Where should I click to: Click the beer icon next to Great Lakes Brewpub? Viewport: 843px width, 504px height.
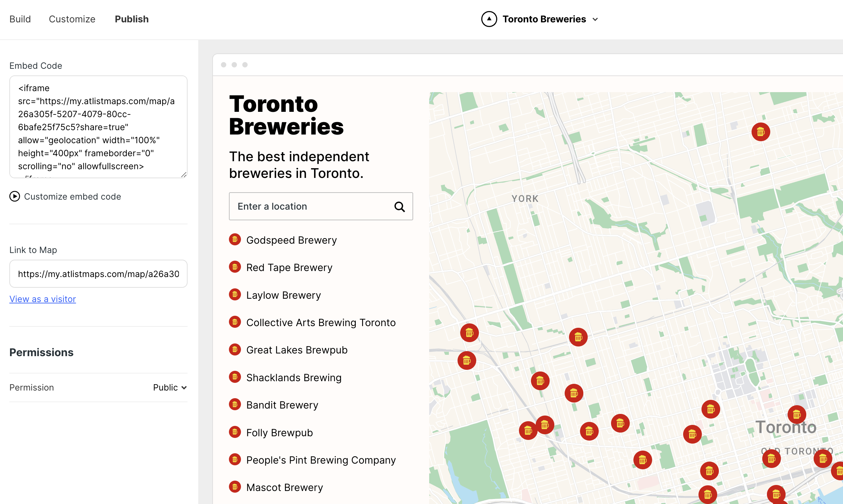[x=235, y=349]
